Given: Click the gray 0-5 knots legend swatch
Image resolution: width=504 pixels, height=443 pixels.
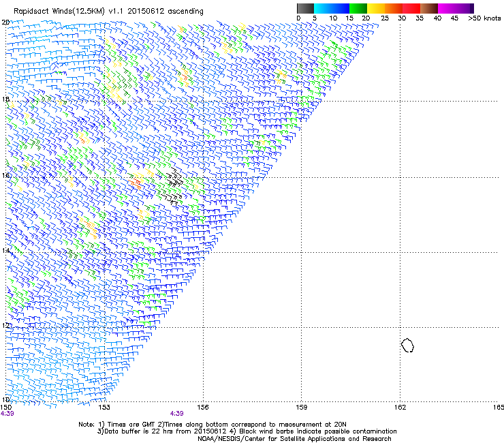Looking at the screenshot, I should pyautogui.click(x=305, y=8).
